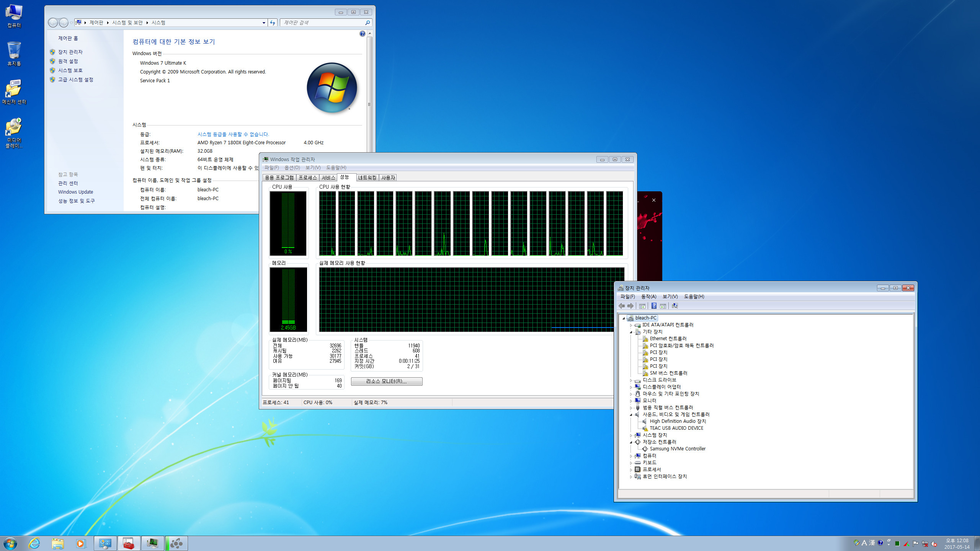Image resolution: width=980 pixels, height=551 pixels.
Task: Launch Internet Explorer from taskbar
Action: point(34,543)
